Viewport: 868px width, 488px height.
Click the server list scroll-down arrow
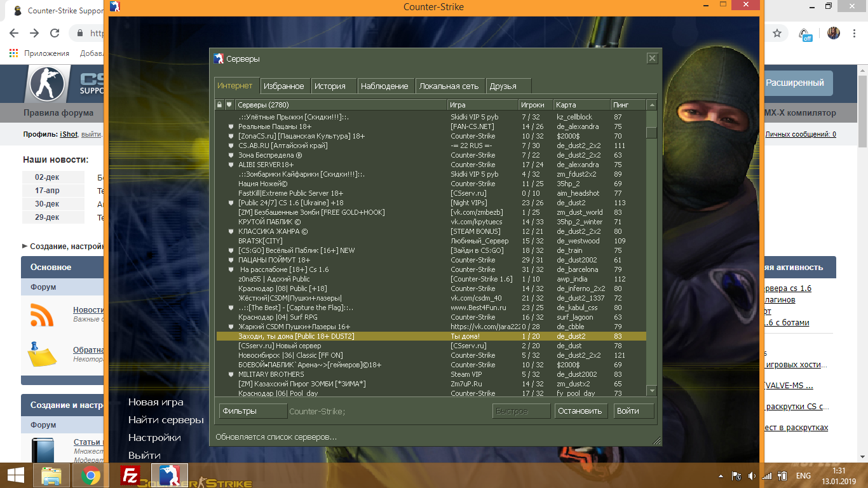(x=651, y=390)
